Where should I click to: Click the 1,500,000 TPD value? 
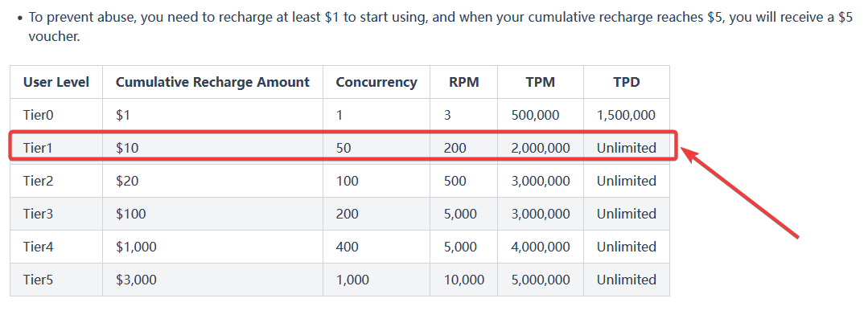click(x=627, y=115)
